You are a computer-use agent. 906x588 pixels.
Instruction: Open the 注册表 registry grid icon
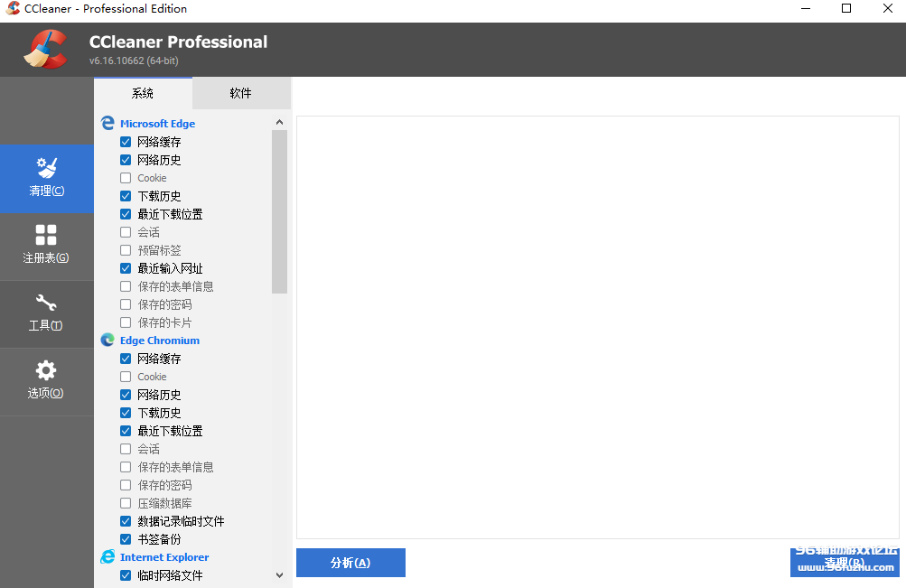pos(46,236)
